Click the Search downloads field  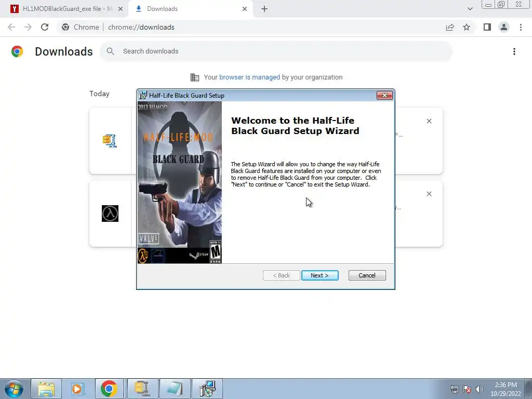276,51
